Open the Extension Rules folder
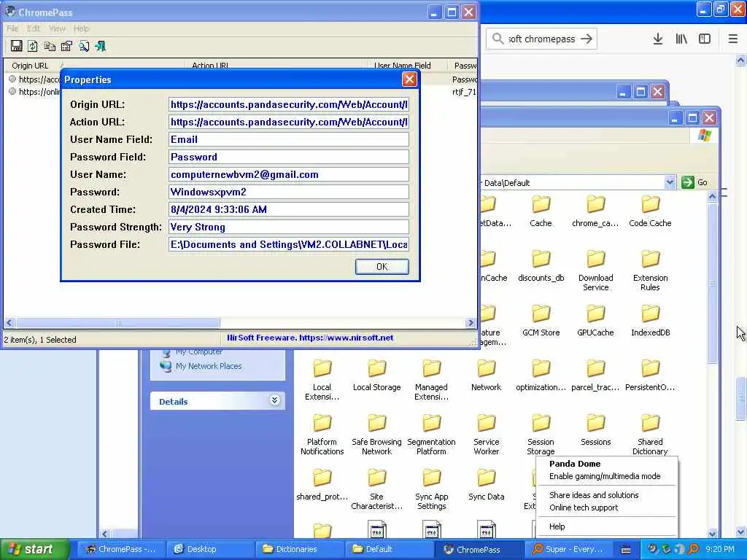The width and height of the screenshot is (747, 560). (650, 271)
